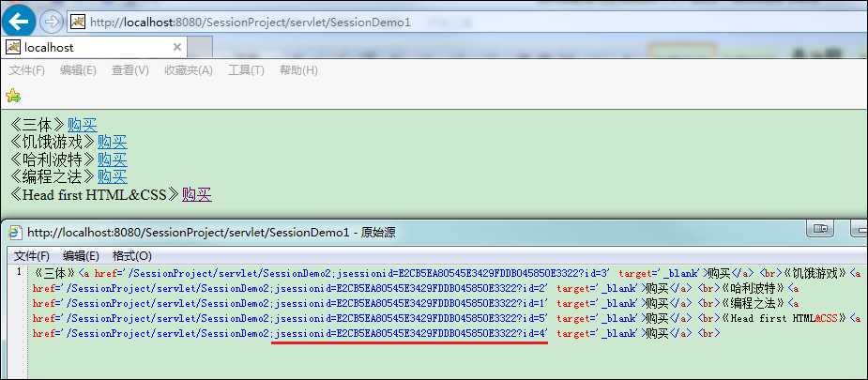Close the localhost tab
The image size is (868, 380).
177,47
